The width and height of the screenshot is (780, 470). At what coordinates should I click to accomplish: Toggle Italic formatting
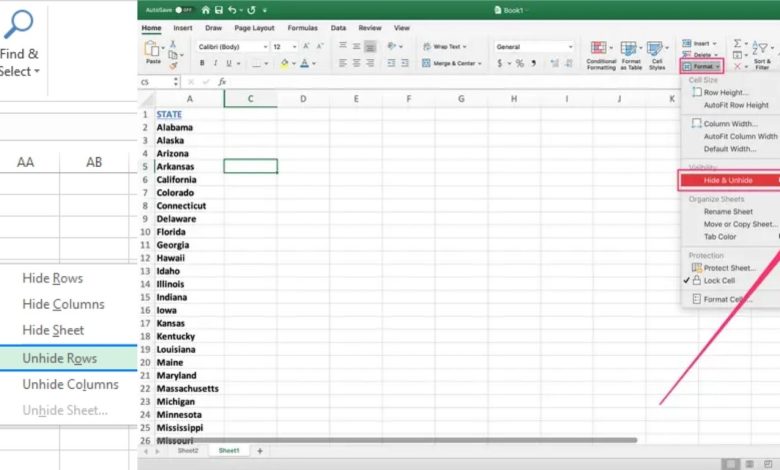[215, 63]
